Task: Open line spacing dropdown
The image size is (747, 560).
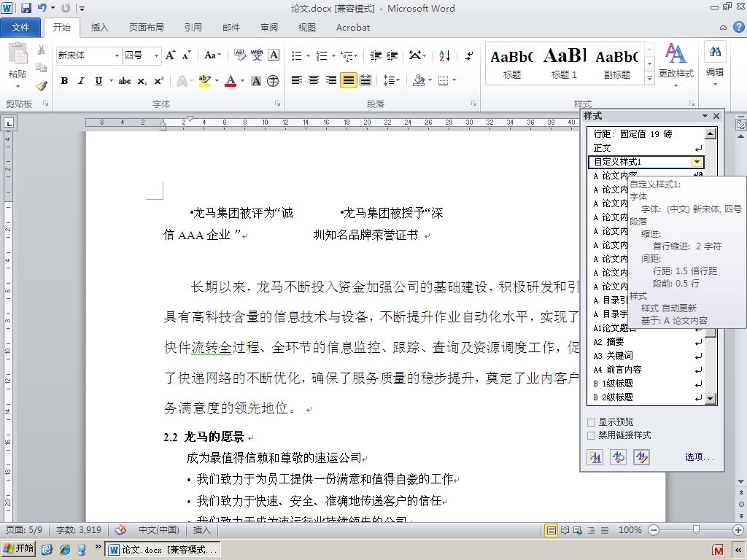Action: coord(391,80)
